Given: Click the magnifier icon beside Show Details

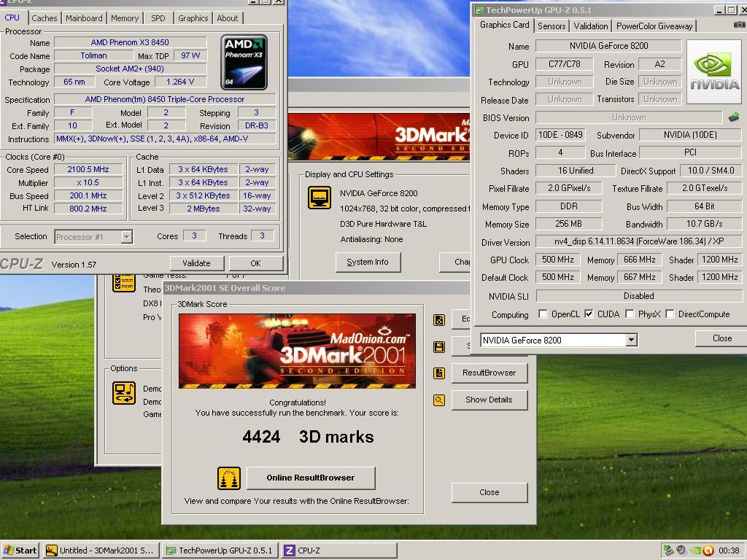Looking at the screenshot, I should pos(438,400).
